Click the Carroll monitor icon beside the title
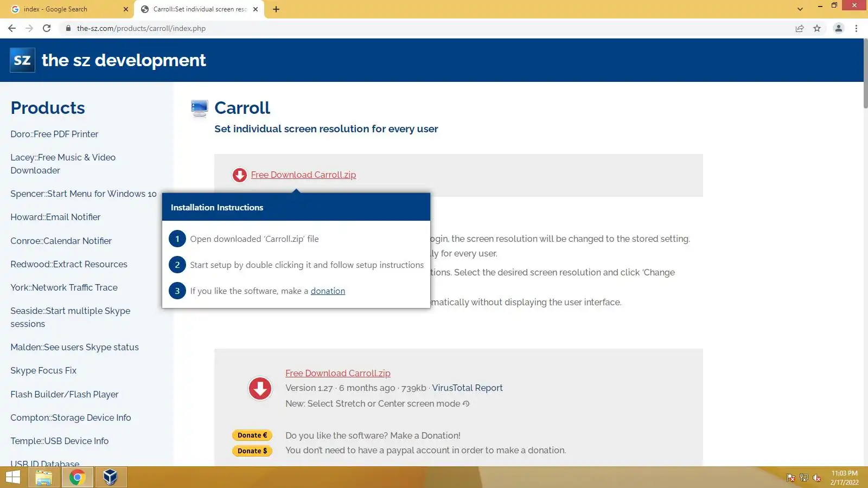 pos(199,108)
